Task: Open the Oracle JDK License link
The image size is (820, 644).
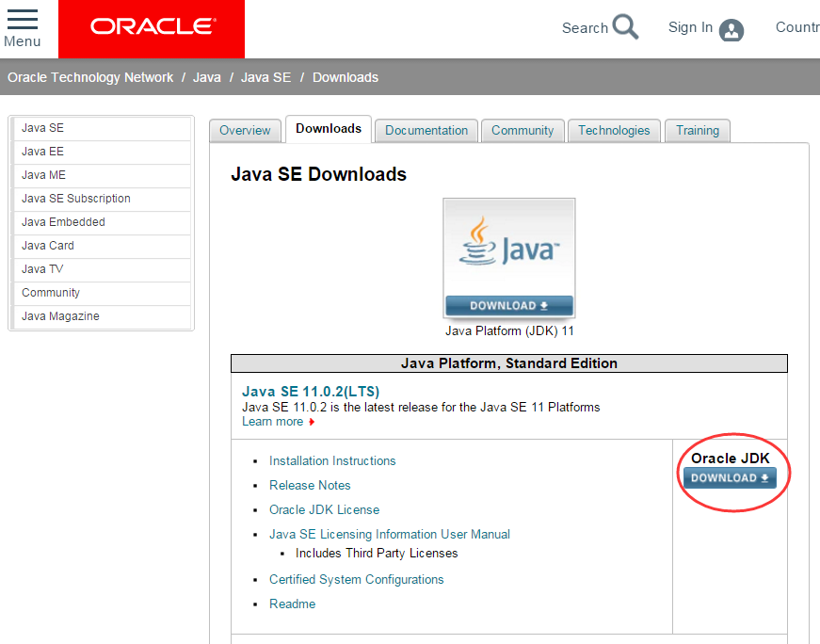Action: pos(324,510)
